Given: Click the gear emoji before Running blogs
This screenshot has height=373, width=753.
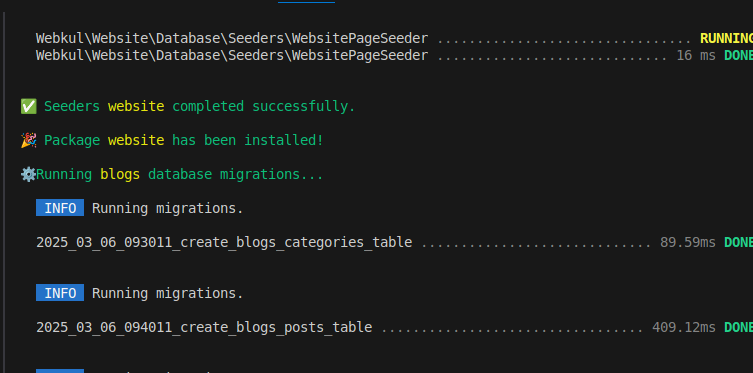Looking at the screenshot, I should [28, 174].
